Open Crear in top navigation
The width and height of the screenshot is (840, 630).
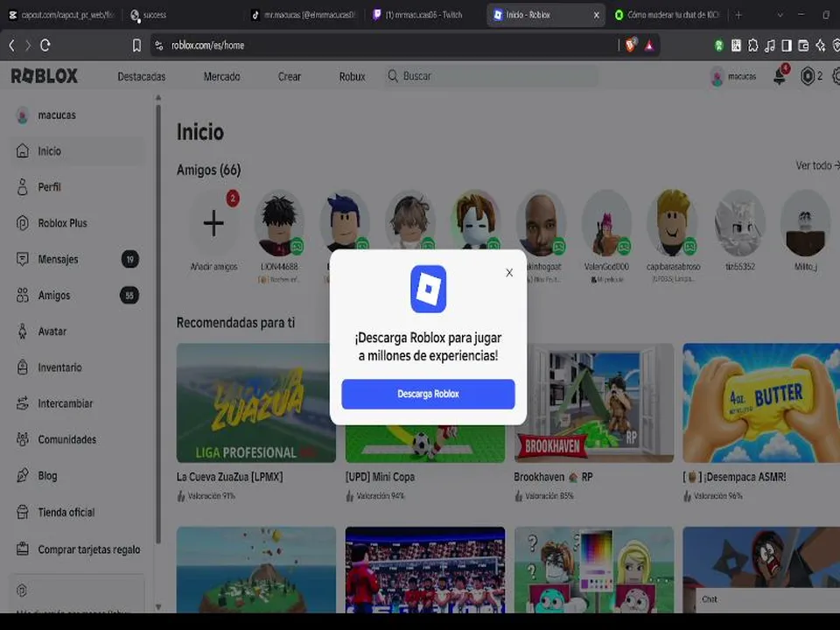pyautogui.click(x=290, y=77)
